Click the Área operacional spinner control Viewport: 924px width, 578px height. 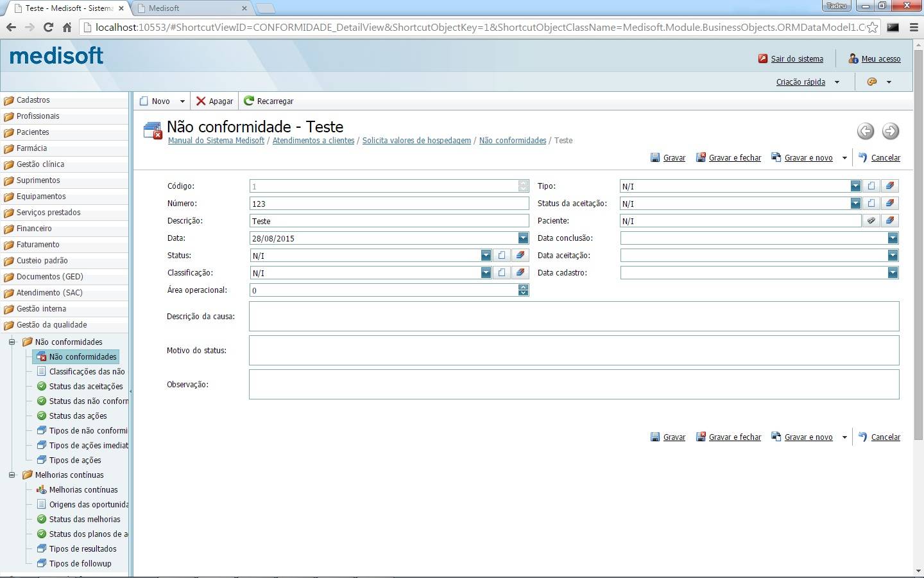pos(523,290)
